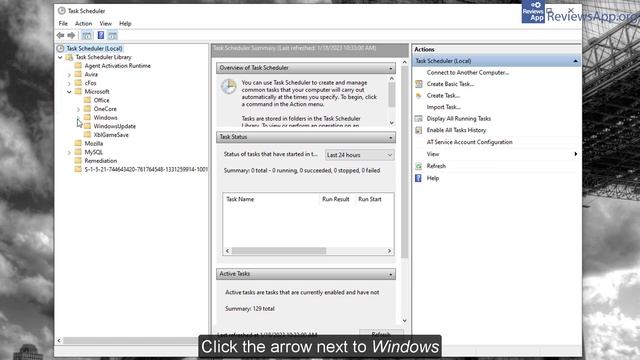This screenshot has height=360, width=640.
Task: Open the Help menu in the menu bar
Action: [125, 24]
